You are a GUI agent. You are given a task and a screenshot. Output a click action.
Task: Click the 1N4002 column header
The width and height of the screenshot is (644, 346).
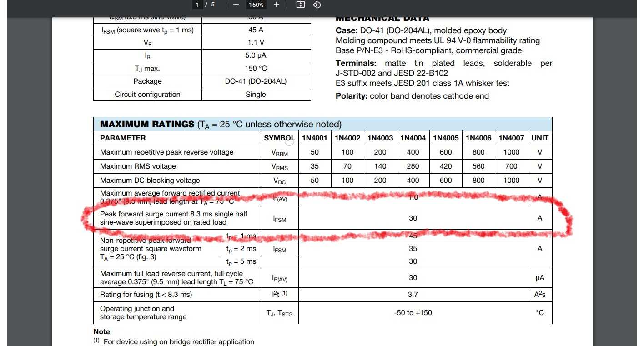point(347,138)
